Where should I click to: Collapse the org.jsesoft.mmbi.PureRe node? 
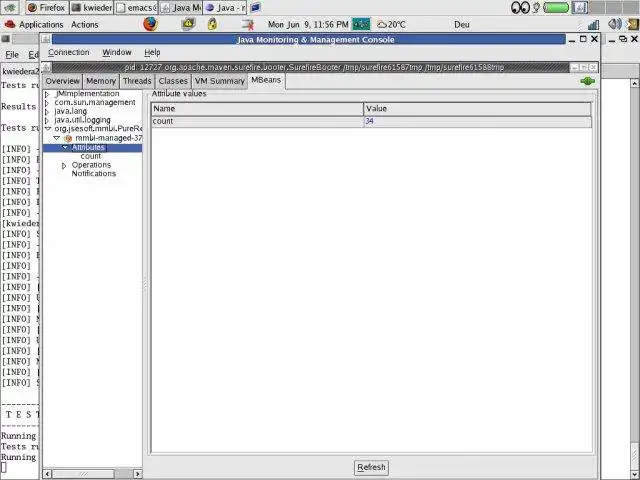(48, 129)
